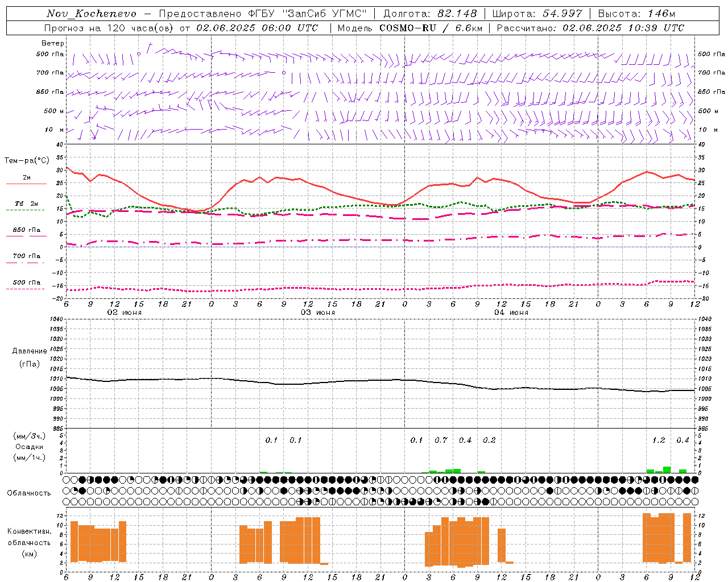Click the '700 гПа' entry in temperature legend
Screen dimensions: 728x582
[27, 256]
